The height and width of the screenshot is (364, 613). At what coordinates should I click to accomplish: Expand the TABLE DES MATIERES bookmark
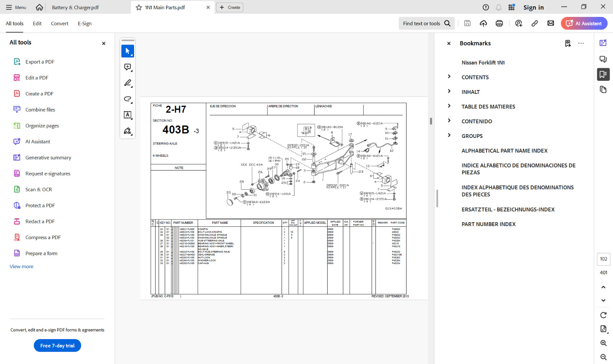tap(449, 106)
